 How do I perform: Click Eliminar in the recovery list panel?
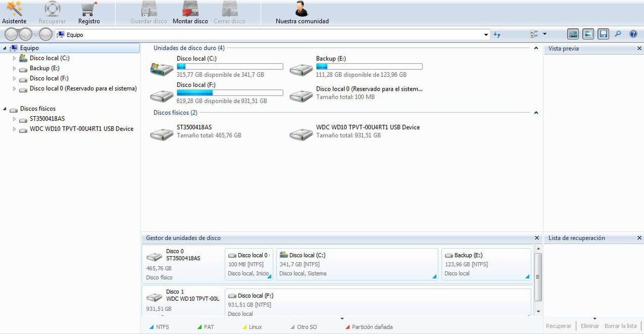point(589,326)
